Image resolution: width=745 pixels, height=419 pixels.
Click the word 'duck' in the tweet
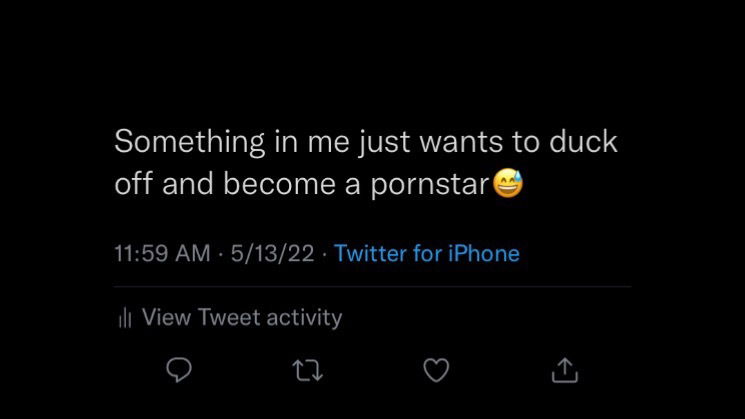583,141
